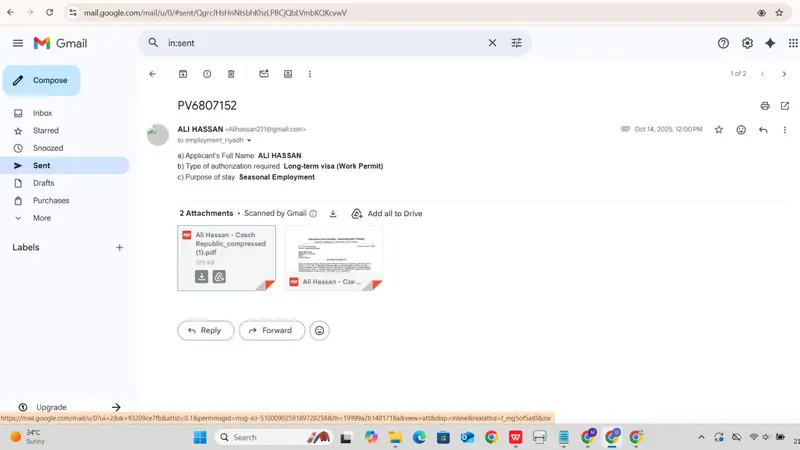This screenshot has height=450, width=800.
Task: Compose a new email
Action: click(41, 80)
